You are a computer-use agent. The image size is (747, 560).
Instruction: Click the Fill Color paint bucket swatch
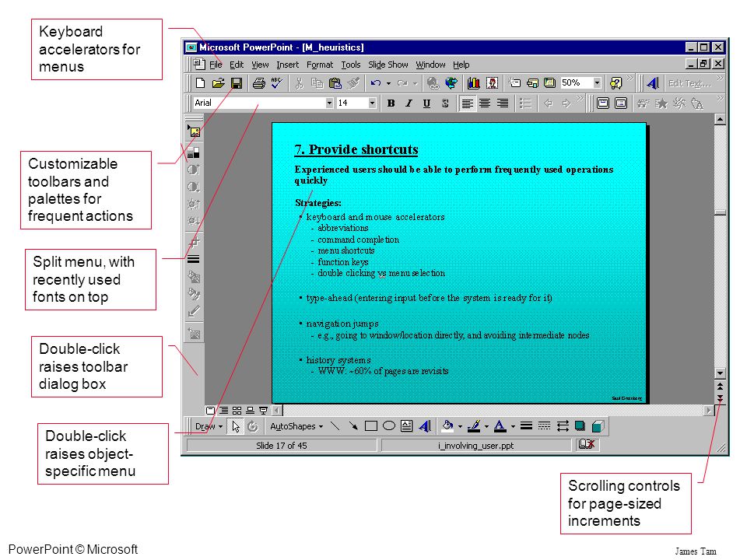tap(447, 426)
